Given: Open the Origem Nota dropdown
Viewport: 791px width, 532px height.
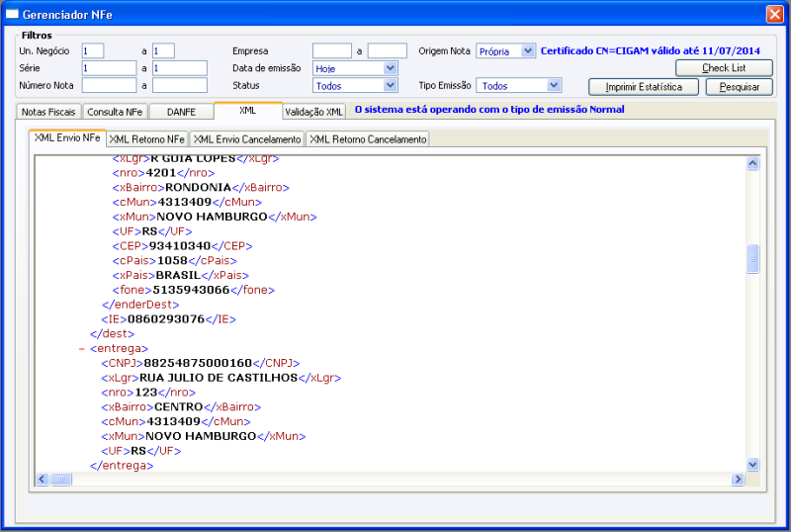Looking at the screenshot, I should [x=528, y=51].
